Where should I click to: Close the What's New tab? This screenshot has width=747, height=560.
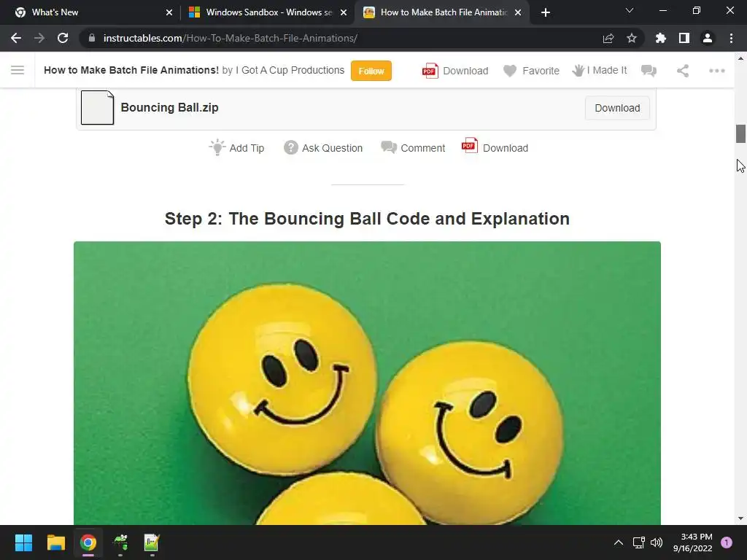169,12
